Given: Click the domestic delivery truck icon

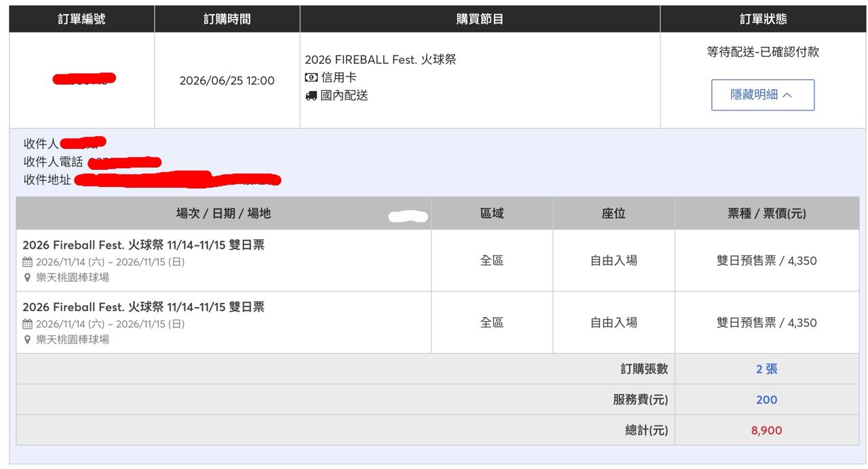Looking at the screenshot, I should tap(311, 96).
